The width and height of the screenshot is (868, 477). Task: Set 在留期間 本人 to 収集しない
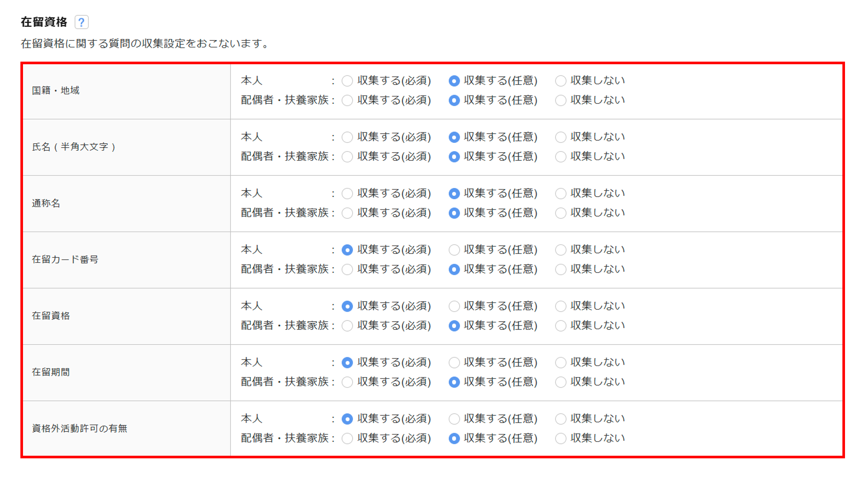[x=560, y=362]
